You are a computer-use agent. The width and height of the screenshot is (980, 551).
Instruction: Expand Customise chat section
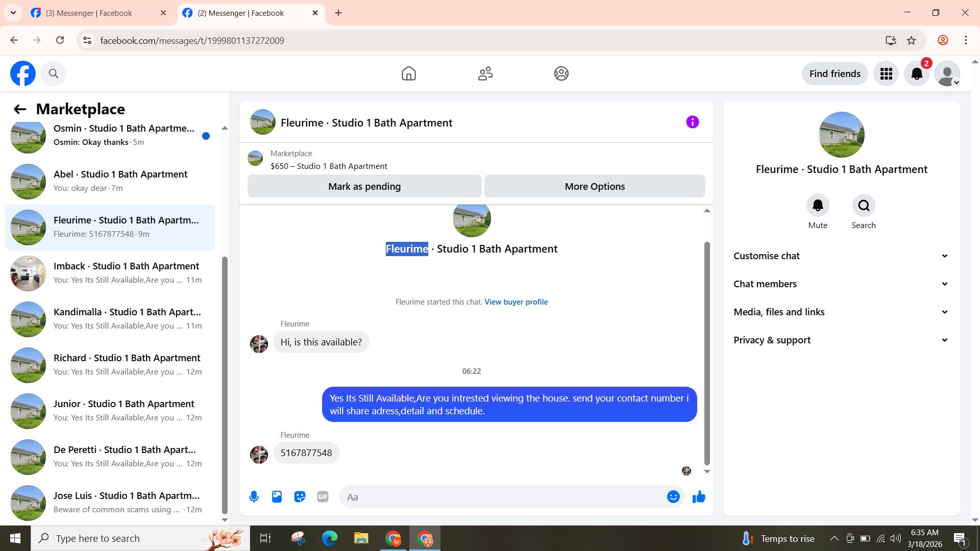841,256
